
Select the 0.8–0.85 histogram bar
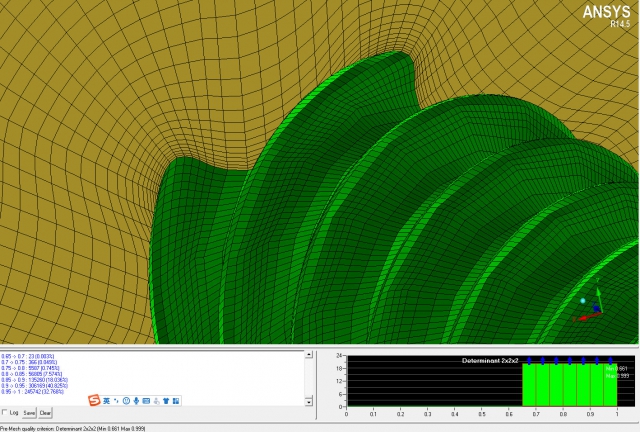(569, 385)
